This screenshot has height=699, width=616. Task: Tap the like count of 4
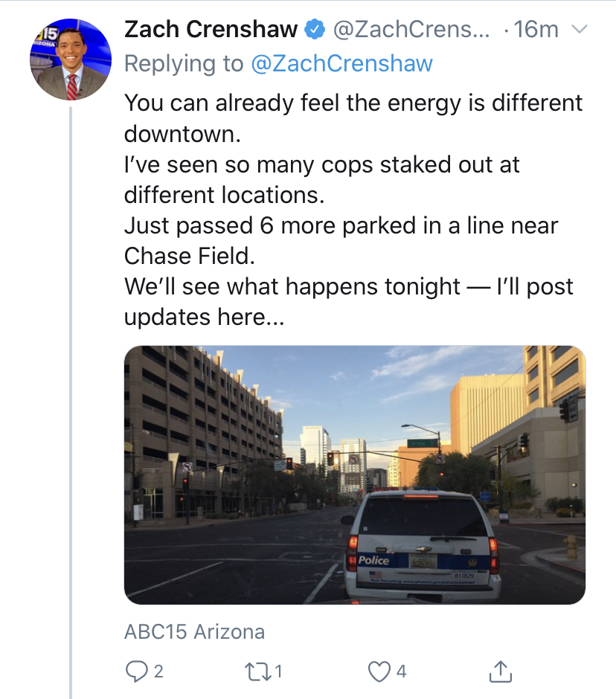[402, 671]
